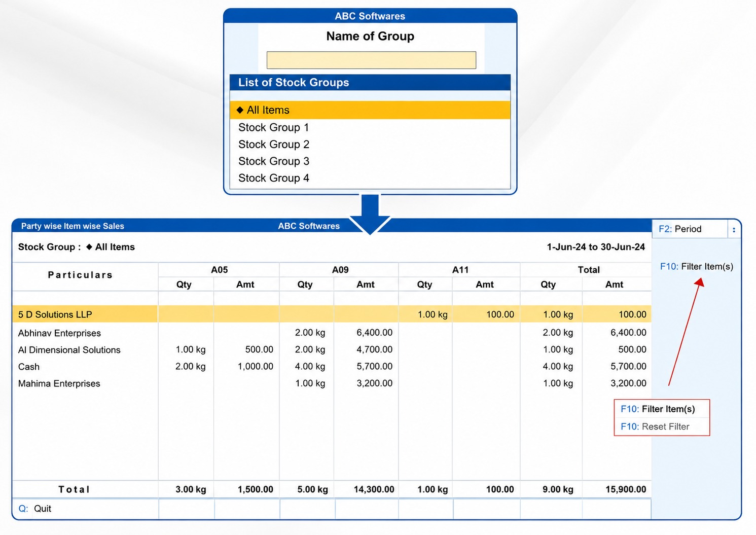756x535 pixels.
Task: Click the Stock Group All Items header field
Action: click(77, 247)
